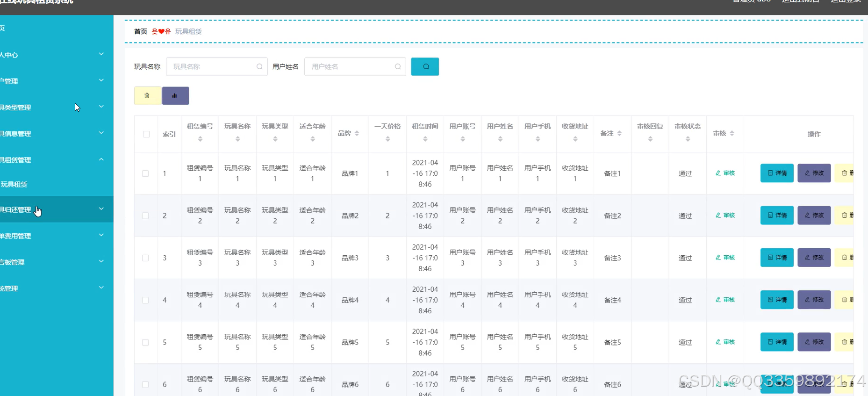The height and width of the screenshot is (396, 868).
Task: Click delete button in row 2
Action: (x=845, y=216)
